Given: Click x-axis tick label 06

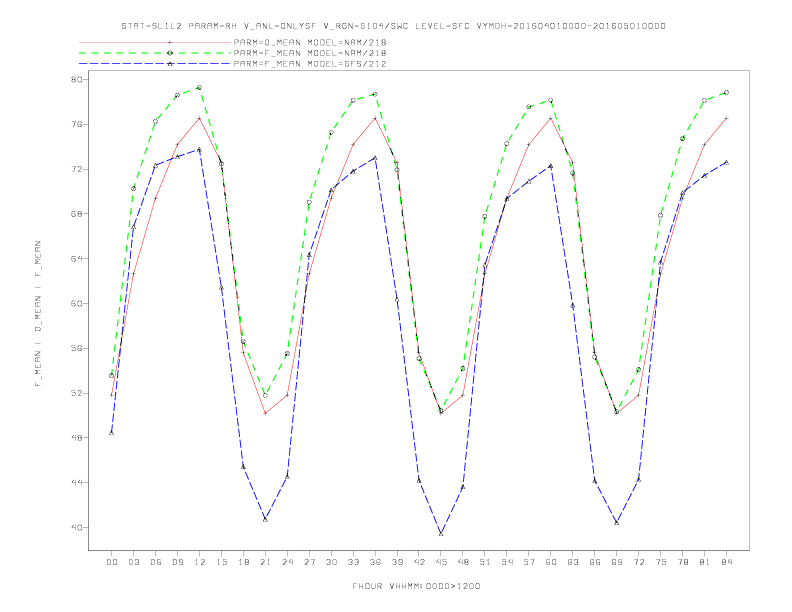Looking at the screenshot, I should point(156,562).
